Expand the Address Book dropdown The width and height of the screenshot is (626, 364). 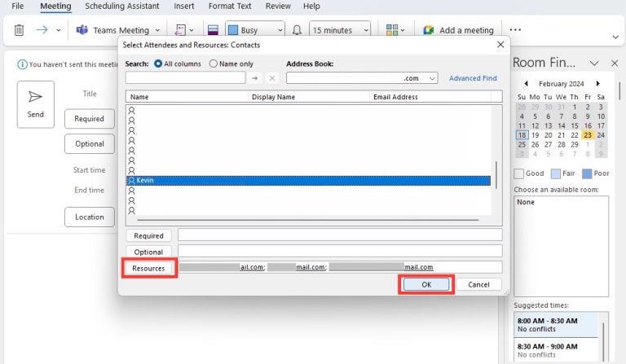tap(432, 78)
